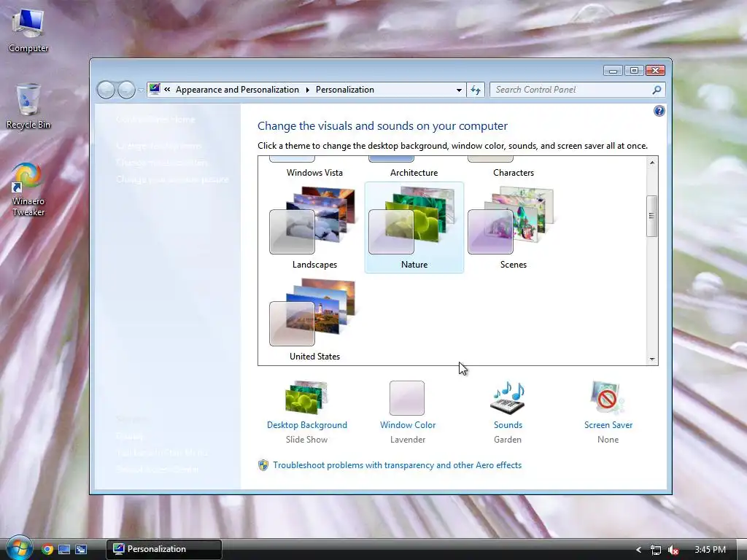Apply the United States theme
Image resolution: width=747 pixels, height=560 pixels.
(x=314, y=319)
